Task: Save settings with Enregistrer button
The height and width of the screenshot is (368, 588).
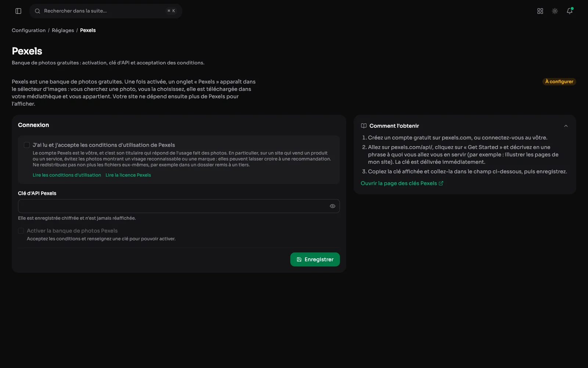Action: point(315,259)
